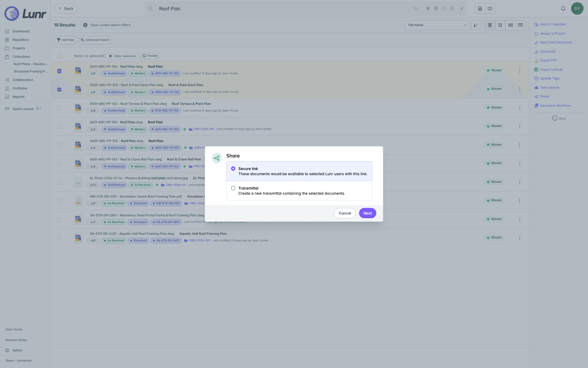This screenshot has height=368, width=588.
Task: Click the document icon in the search bar
Action: coord(452,8)
